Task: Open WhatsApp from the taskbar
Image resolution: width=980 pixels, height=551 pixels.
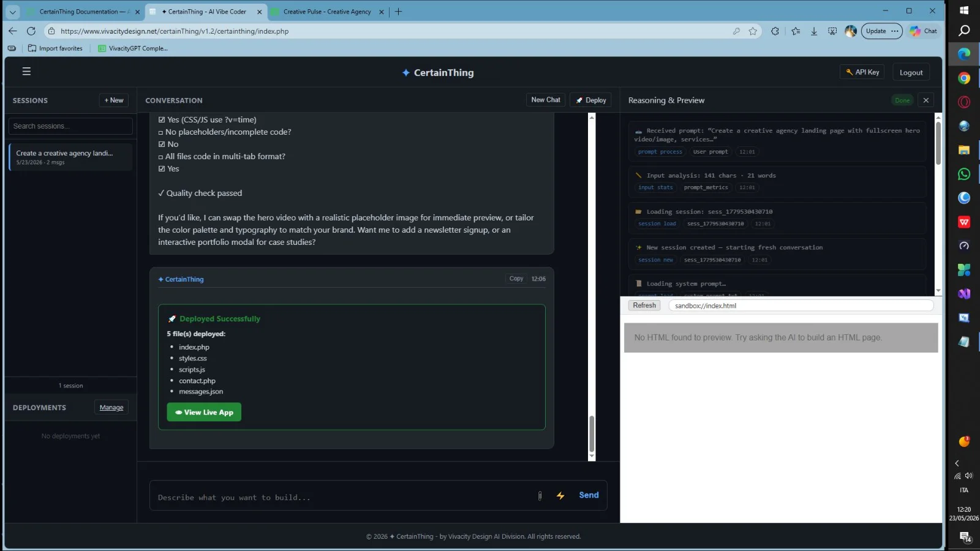Action: click(x=964, y=174)
